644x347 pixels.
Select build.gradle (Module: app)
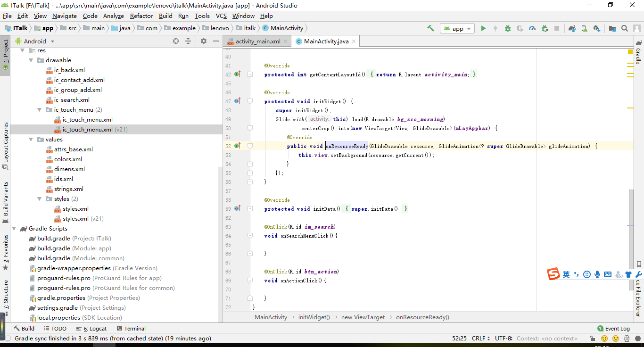[x=70, y=248]
